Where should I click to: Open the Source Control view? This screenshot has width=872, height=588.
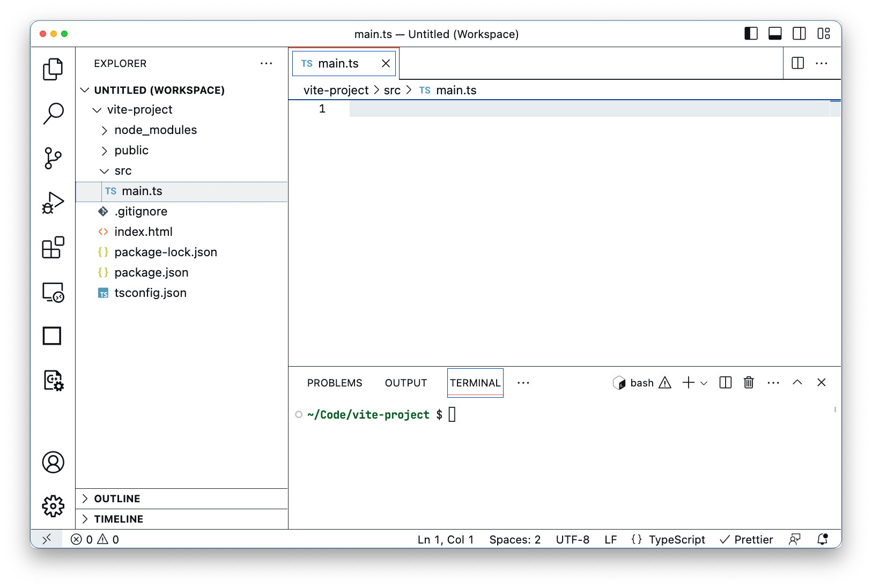click(53, 158)
